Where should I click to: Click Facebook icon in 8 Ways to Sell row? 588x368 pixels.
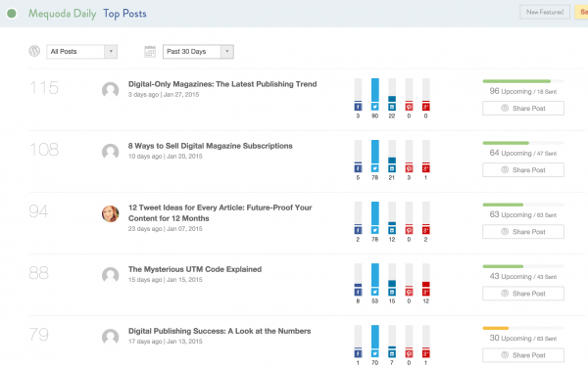click(x=358, y=168)
